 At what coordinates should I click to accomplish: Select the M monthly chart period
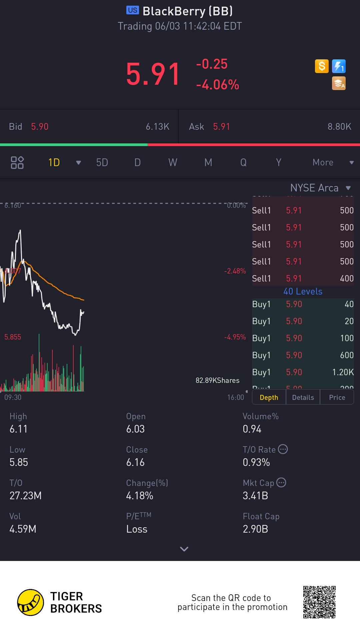tap(208, 162)
